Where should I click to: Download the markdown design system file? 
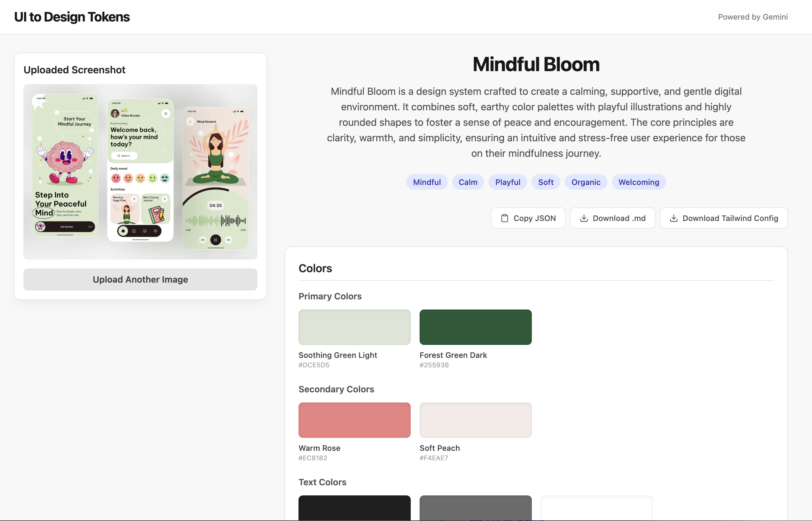click(612, 218)
